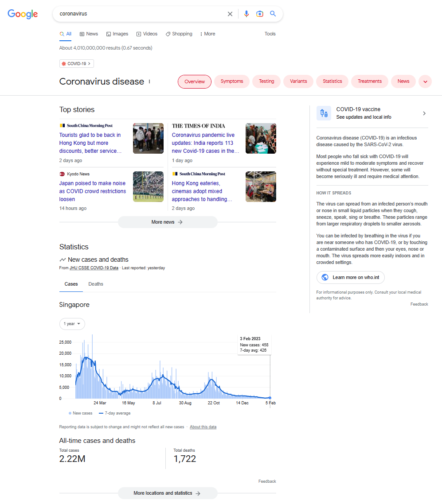Open the JHU CSSE COVID-19 Data link
This screenshot has height=504, width=442.
click(94, 268)
